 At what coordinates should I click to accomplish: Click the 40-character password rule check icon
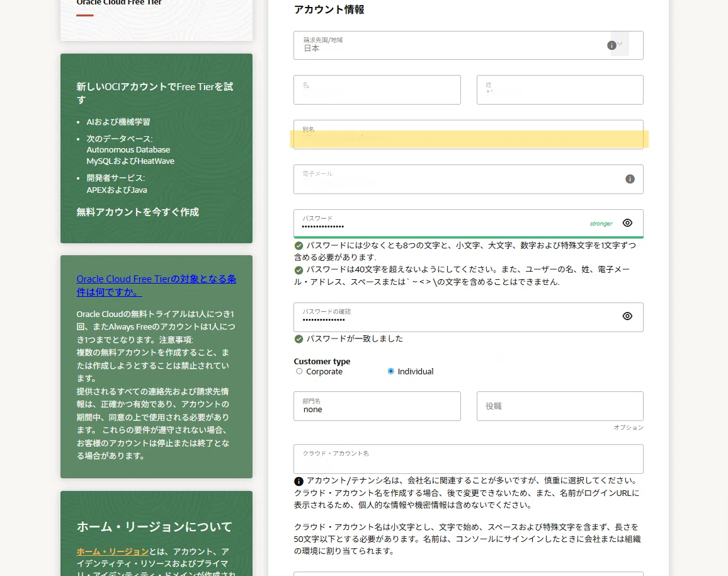pos(299,270)
